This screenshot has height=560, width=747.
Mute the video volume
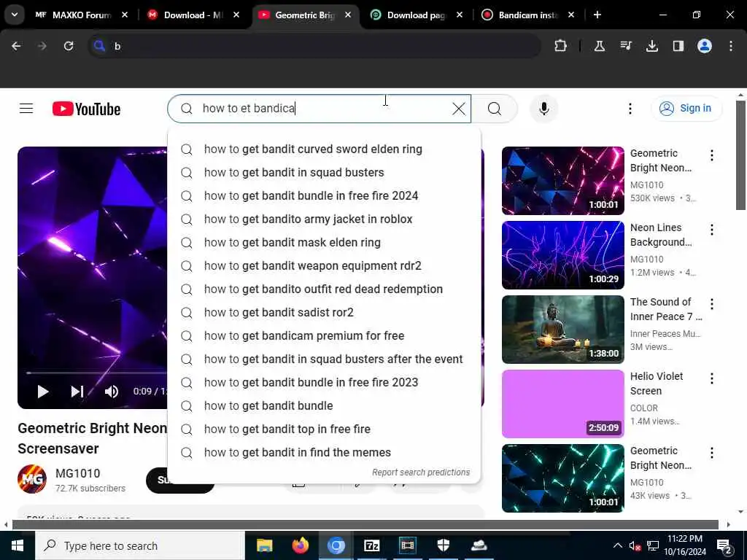tap(112, 392)
